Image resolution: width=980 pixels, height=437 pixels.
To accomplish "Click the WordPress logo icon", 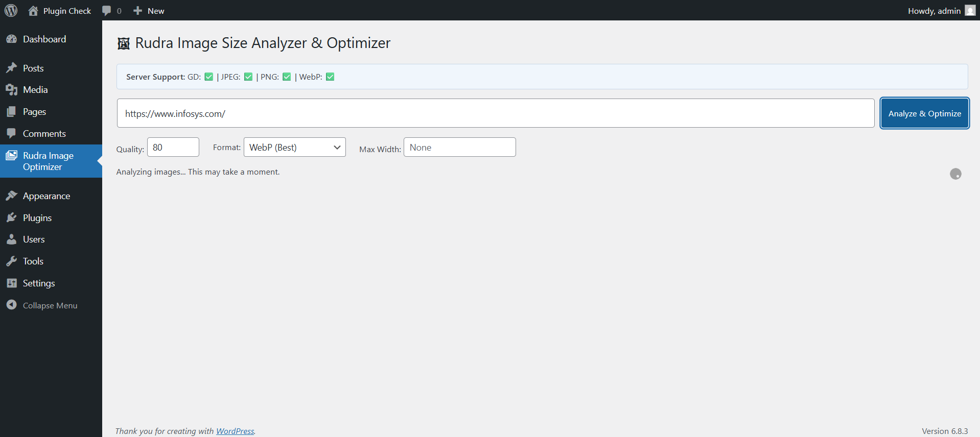I will pos(11,10).
